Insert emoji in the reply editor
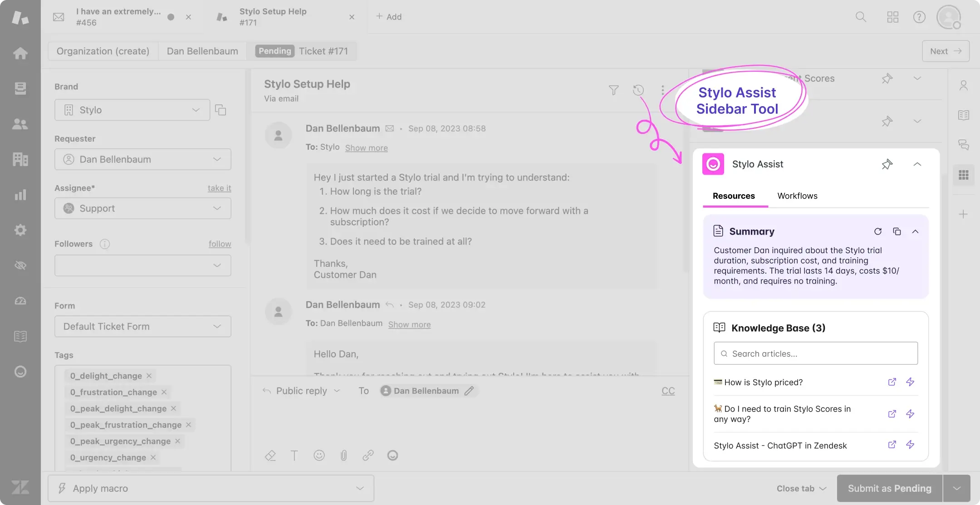 pyautogui.click(x=319, y=455)
